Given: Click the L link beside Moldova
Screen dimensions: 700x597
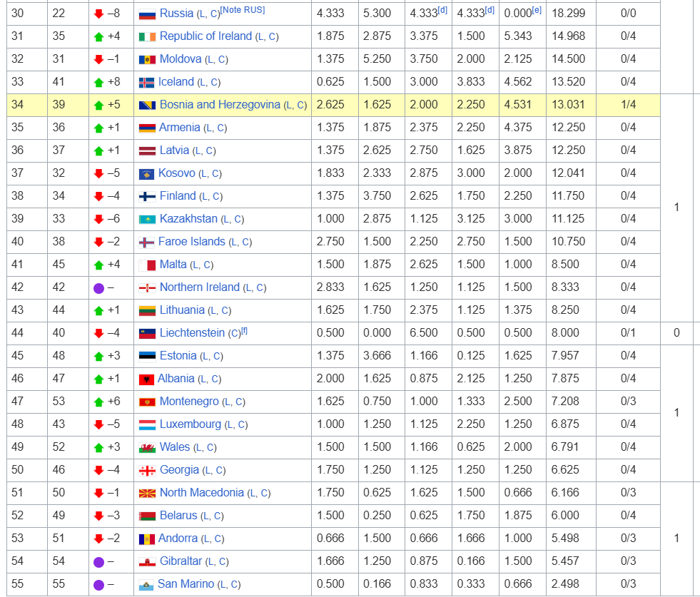Looking at the screenshot, I should click(x=209, y=59).
